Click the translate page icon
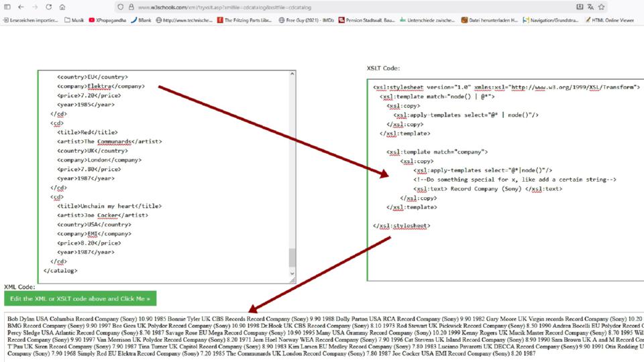 (x=590, y=7)
